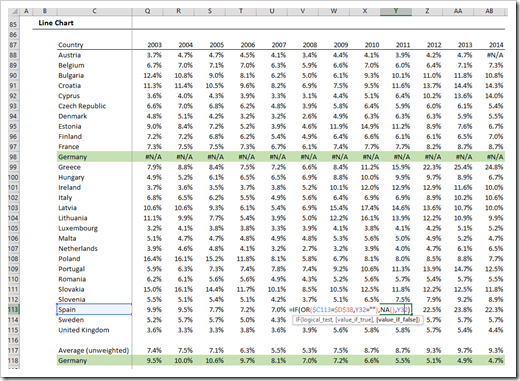Viewport: 520px width, 381px height.
Task: Select column Q header
Action: [147, 11]
